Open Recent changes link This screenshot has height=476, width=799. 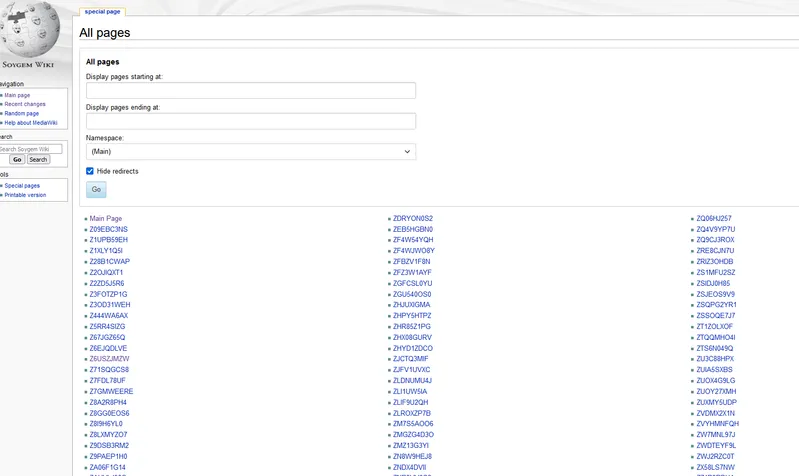coord(25,104)
